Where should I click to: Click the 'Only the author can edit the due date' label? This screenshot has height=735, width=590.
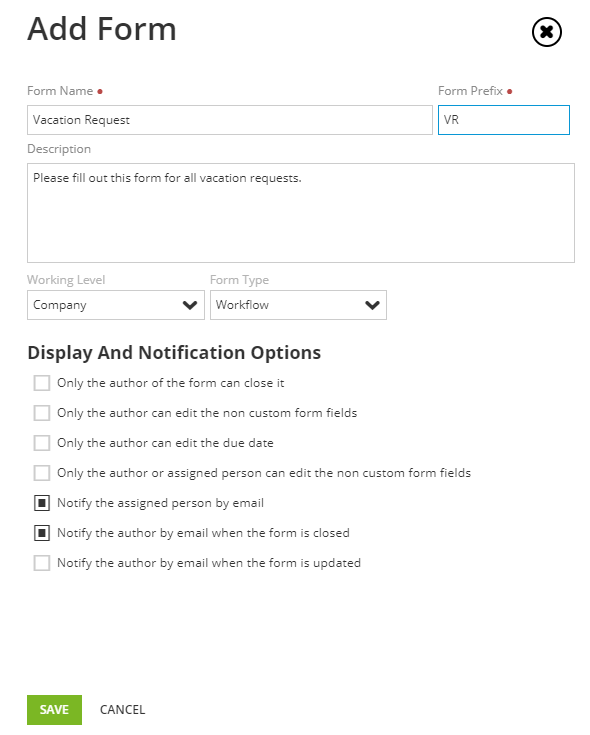[x=165, y=443]
